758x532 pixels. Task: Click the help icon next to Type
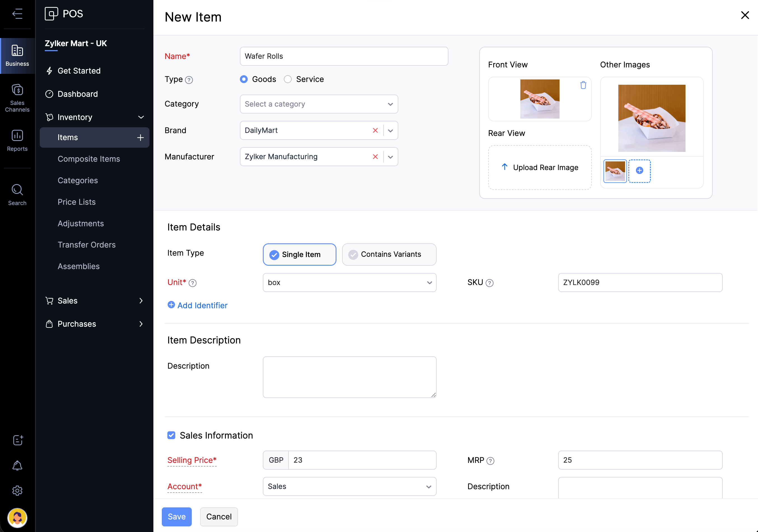[x=189, y=80]
